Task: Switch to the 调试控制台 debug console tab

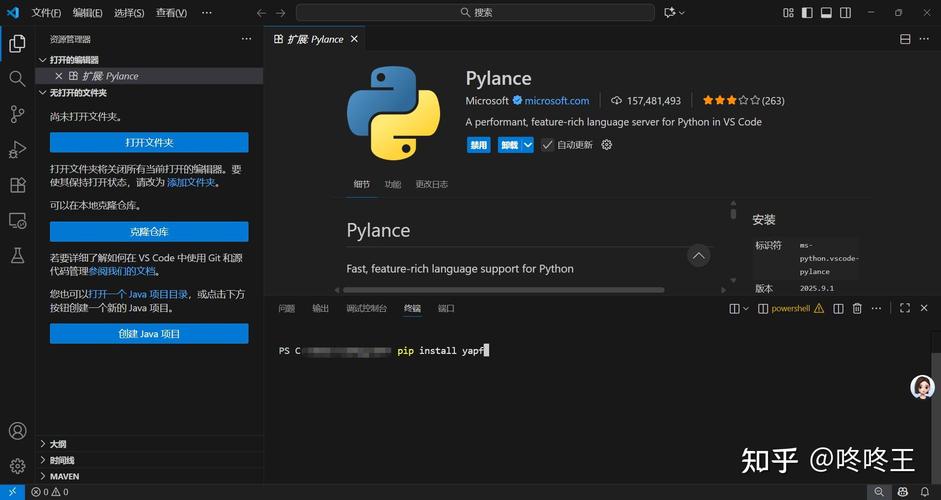Action: click(x=366, y=309)
